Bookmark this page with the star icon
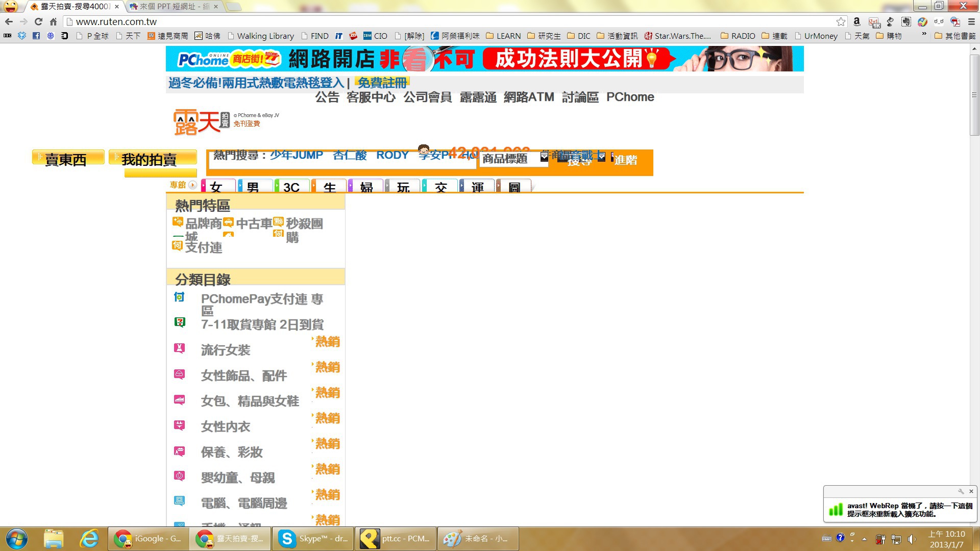 coord(841,21)
